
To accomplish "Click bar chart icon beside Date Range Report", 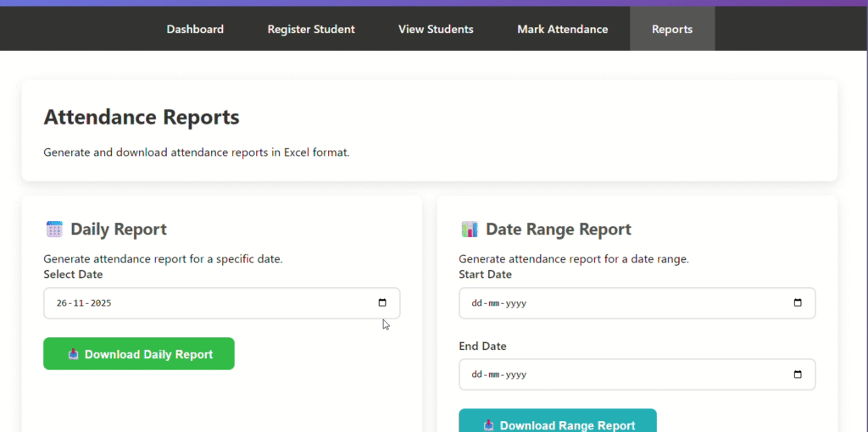I will click(470, 230).
